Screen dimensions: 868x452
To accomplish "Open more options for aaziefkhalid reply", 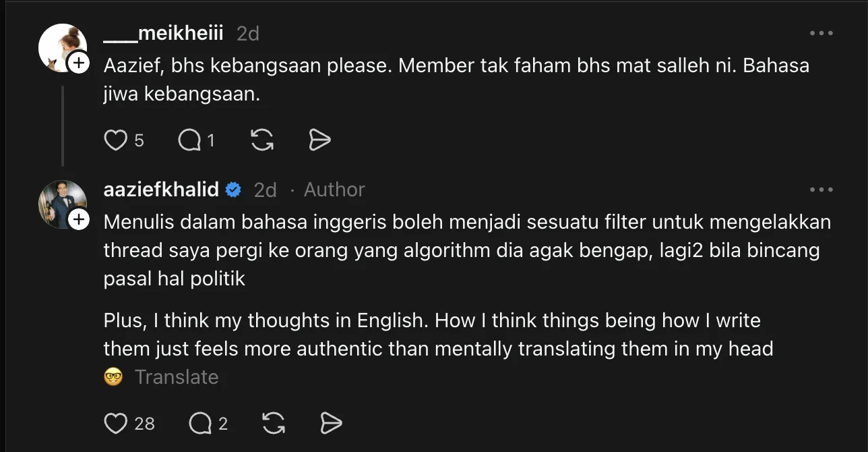I will [x=821, y=190].
